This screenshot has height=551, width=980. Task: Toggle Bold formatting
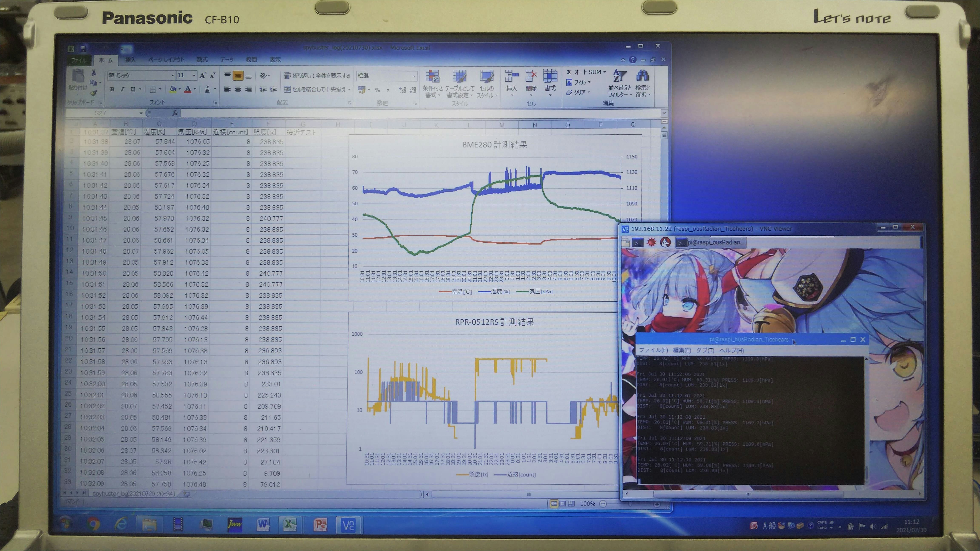click(112, 89)
